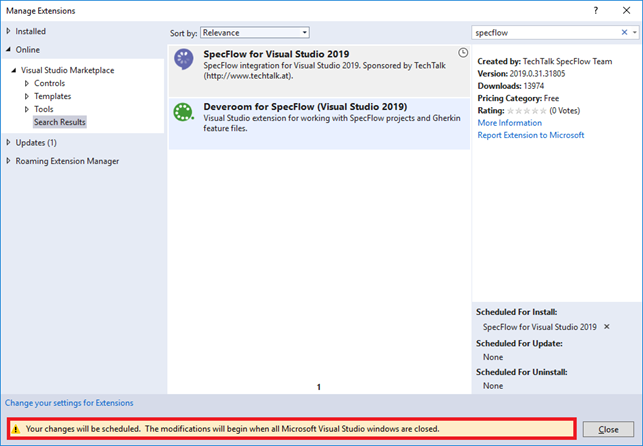Select the Controls tree item
The image size is (643, 446).
[50, 83]
